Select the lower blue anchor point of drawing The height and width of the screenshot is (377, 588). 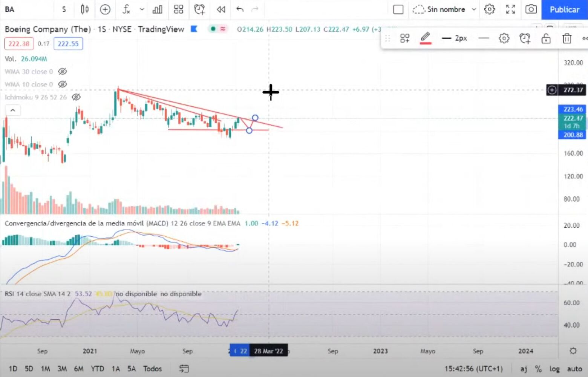[x=249, y=130]
